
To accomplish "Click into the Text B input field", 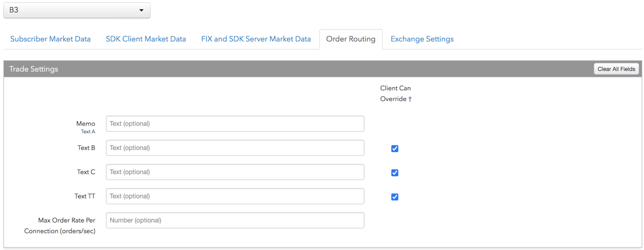I will coord(235,148).
